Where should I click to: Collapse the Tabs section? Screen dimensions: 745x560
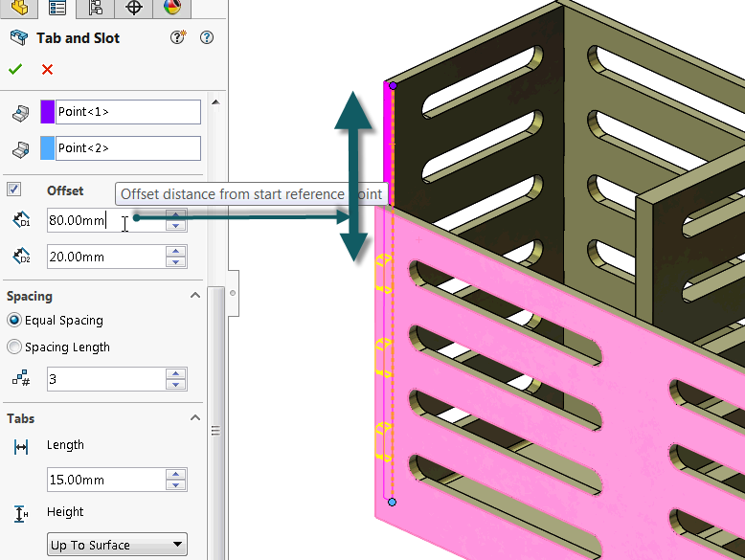pos(194,418)
